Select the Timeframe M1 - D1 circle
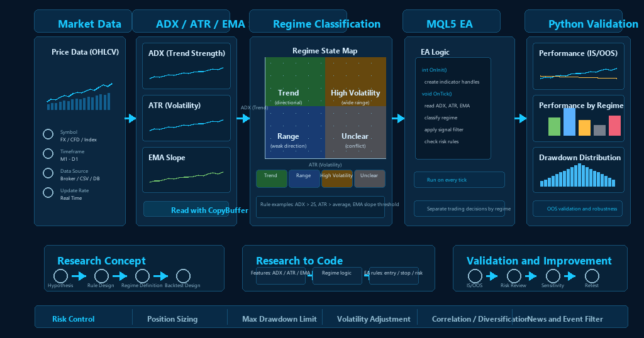 click(x=48, y=153)
